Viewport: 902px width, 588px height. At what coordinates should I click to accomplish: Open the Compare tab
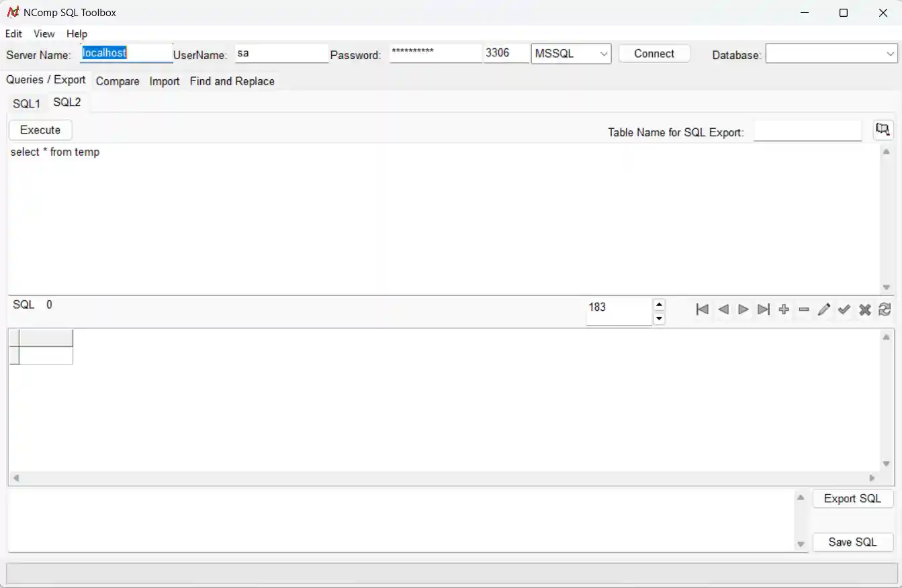click(x=117, y=81)
